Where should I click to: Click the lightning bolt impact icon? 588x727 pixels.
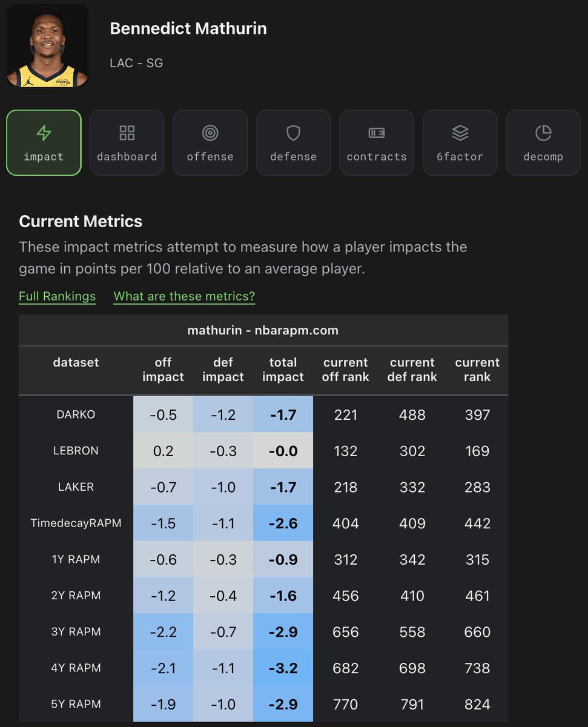click(x=44, y=133)
